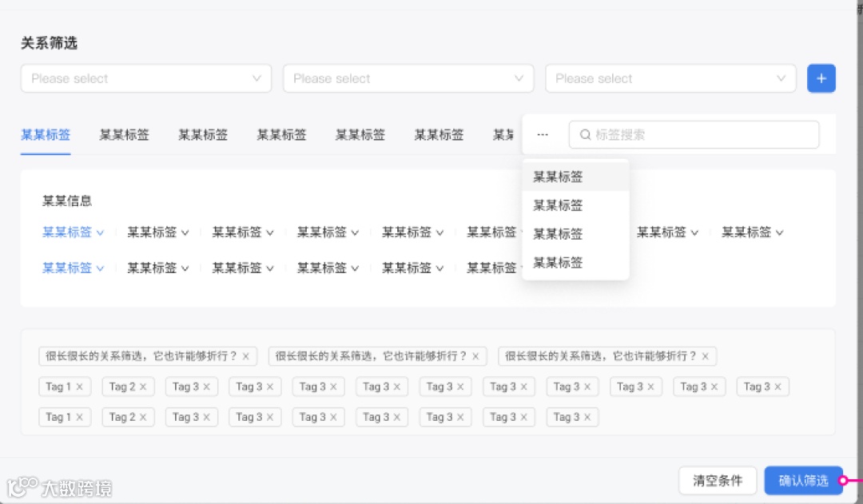This screenshot has width=863, height=504.
Task: Focus the 标签搜索 search field
Action: click(694, 135)
